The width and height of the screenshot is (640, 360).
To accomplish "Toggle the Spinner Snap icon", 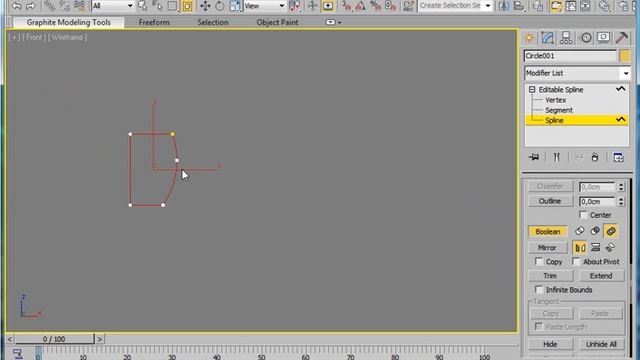I will (390, 6).
